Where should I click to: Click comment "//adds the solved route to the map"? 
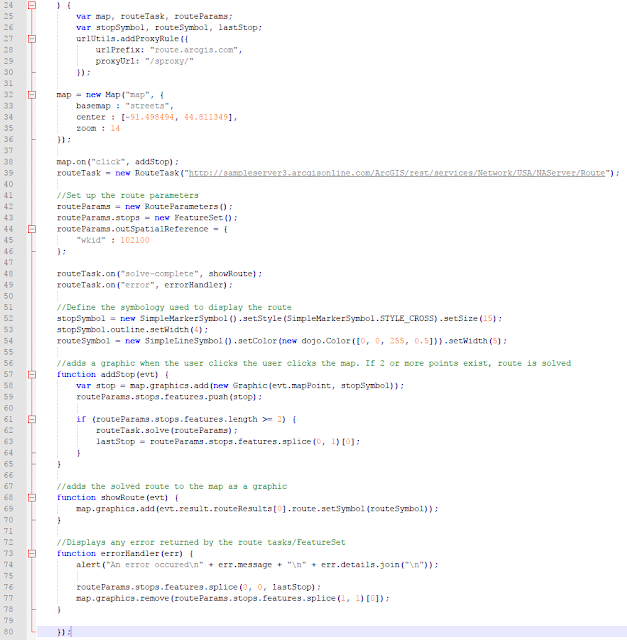tap(172, 487)
